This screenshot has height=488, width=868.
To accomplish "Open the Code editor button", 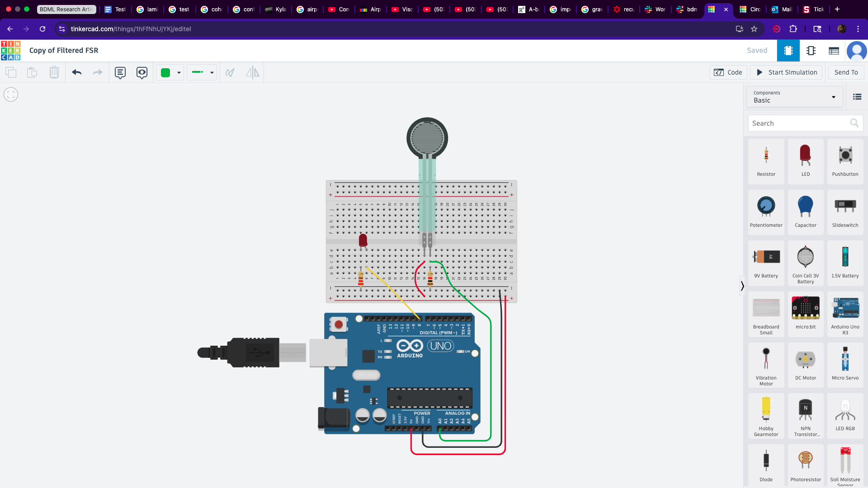I will tap(728, 72).
